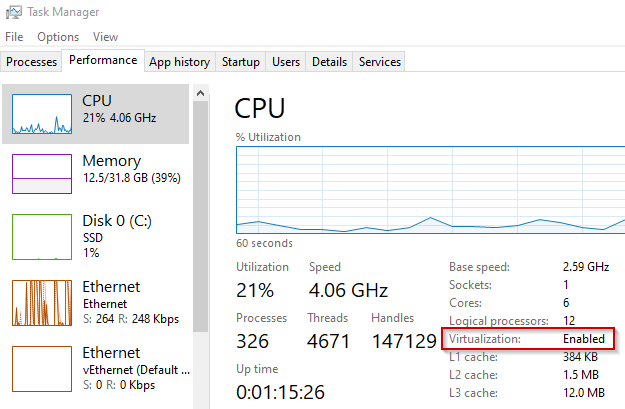Click the sidebar scroll up arrow
Image resolution: width=625 pixels, height=409 pixels.
click(200, 93)
